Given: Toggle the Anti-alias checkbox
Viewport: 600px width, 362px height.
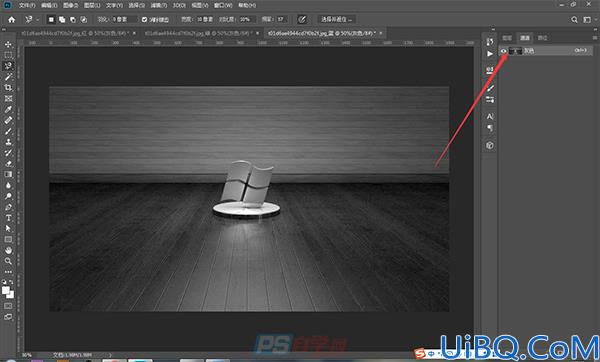Looking at the screenshot, I should pos(144,20).
